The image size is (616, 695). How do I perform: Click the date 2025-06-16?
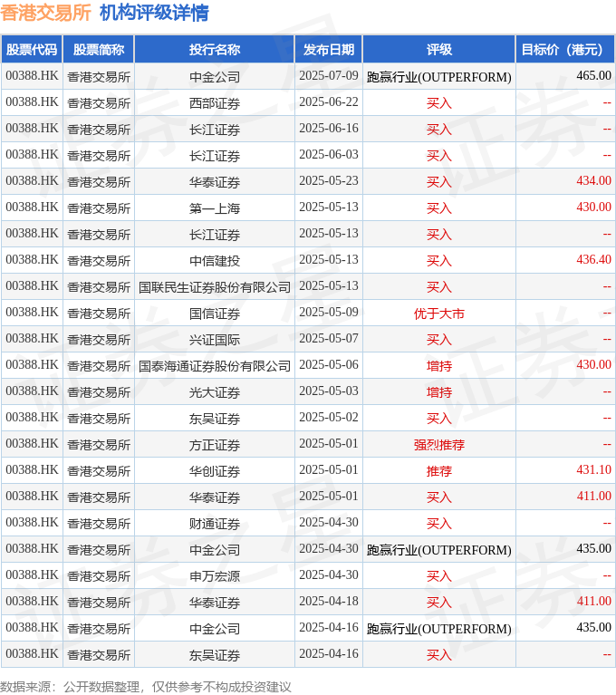tap(329, 128)
